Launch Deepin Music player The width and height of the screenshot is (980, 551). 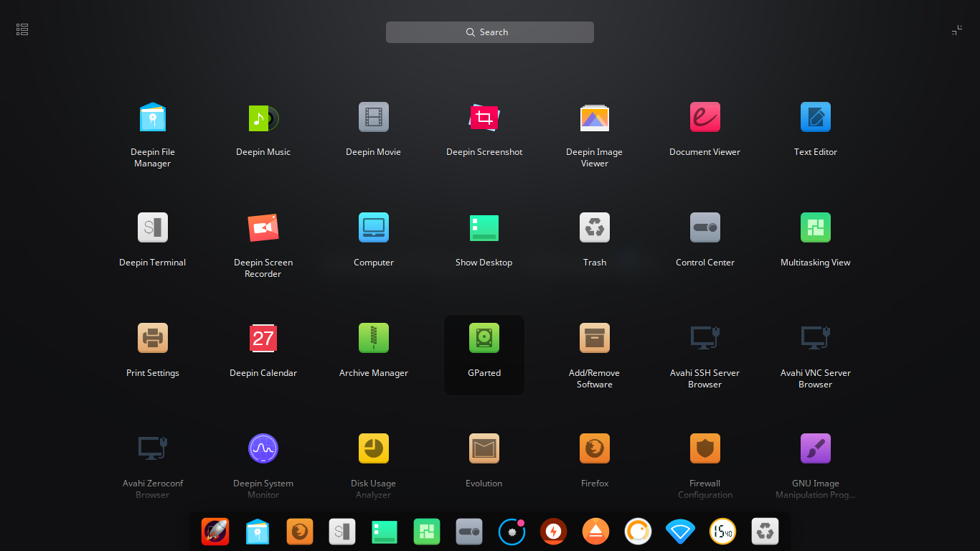(263, 117)
